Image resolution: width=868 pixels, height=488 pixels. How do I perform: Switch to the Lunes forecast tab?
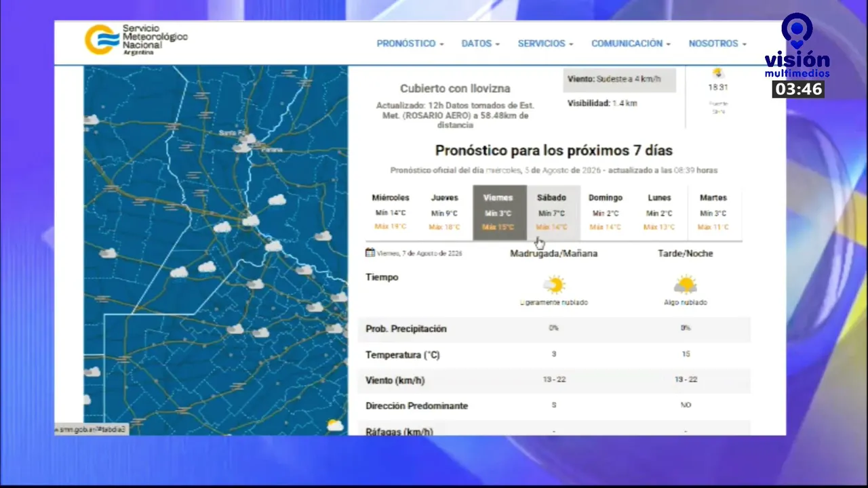659,212
